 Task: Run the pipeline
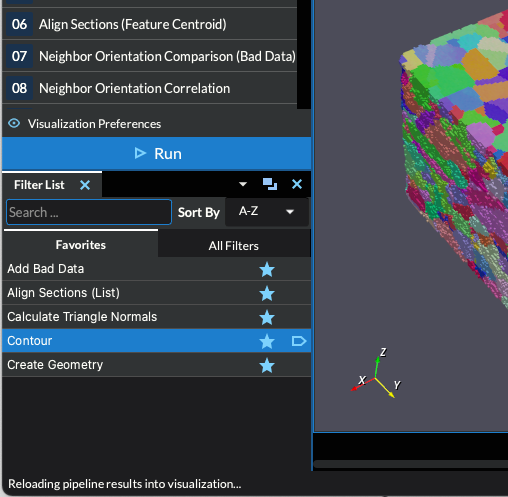click(157, 154)
